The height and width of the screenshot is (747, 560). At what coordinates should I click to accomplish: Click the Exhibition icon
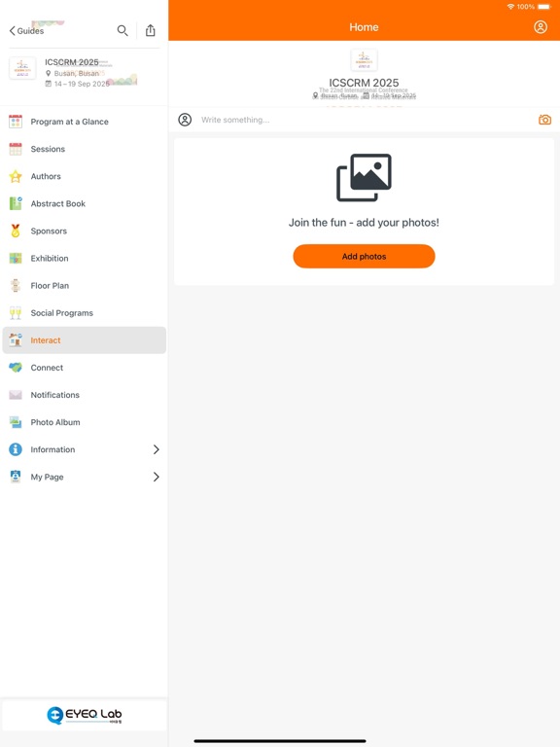(x=16, y=258)
